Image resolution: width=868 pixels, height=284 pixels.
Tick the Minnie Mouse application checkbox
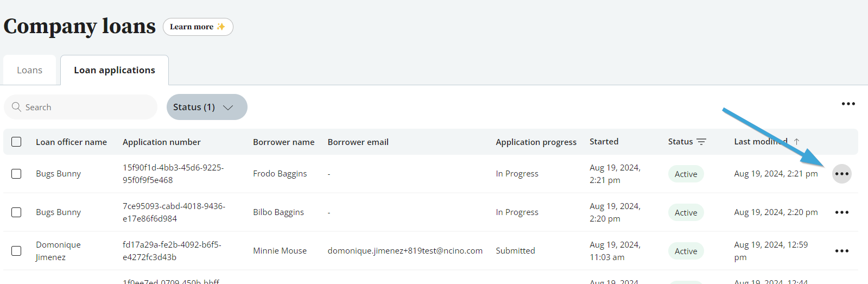click(16, 251)
